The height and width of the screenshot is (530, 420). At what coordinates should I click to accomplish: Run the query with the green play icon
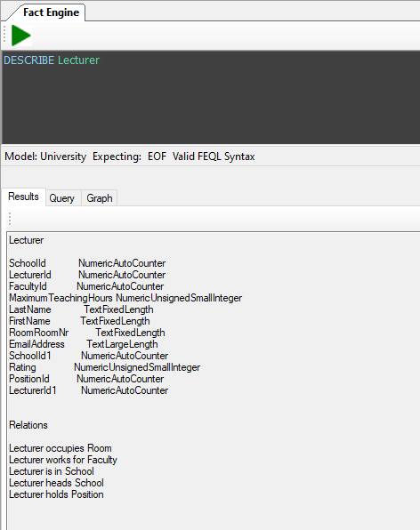[21, 36]
